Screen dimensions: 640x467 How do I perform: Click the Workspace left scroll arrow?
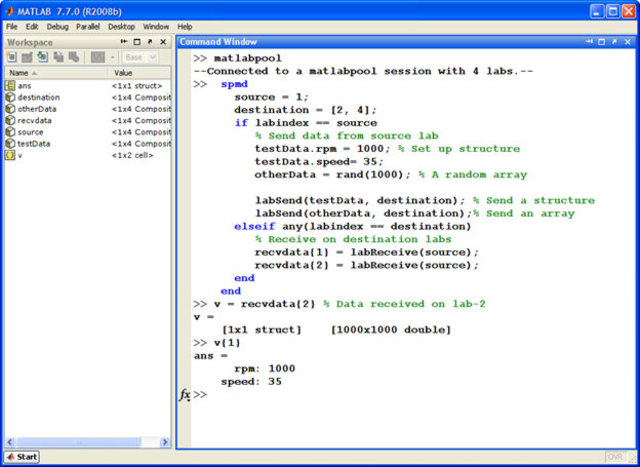pyautogui.click(x=10, y=442)
